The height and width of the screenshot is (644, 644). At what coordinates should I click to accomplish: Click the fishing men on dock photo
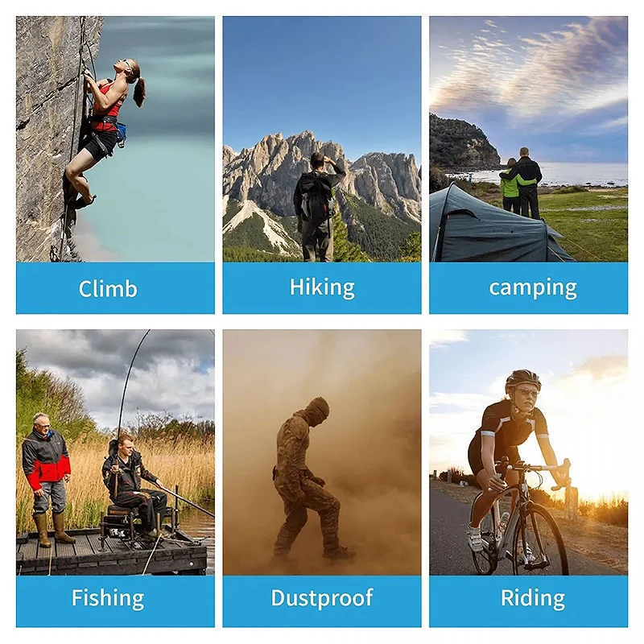click(x=115, y=452)
